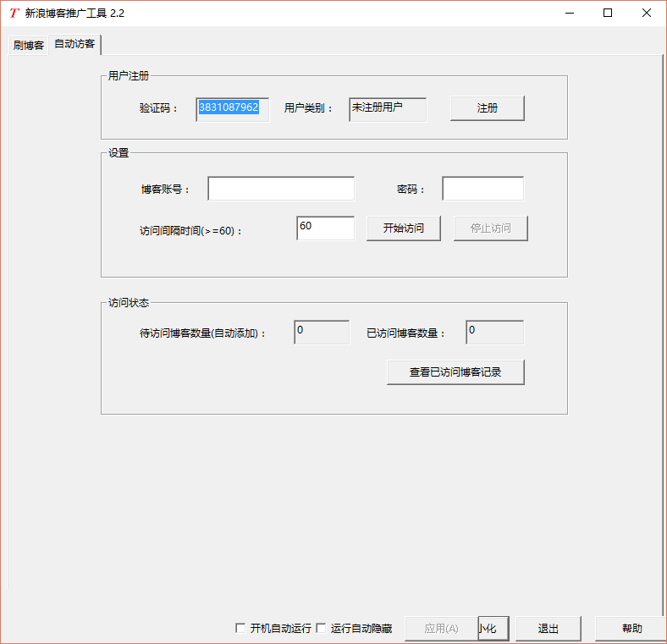The height and width of the screenshot is (644, 667).
Task: Click the 开始访问 button
Action: [403, 228]
